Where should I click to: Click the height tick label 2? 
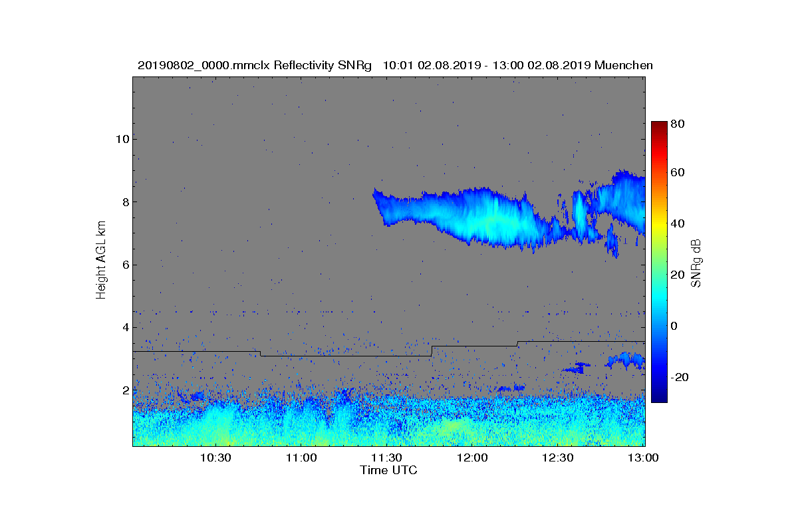click(x=124, y=390)
